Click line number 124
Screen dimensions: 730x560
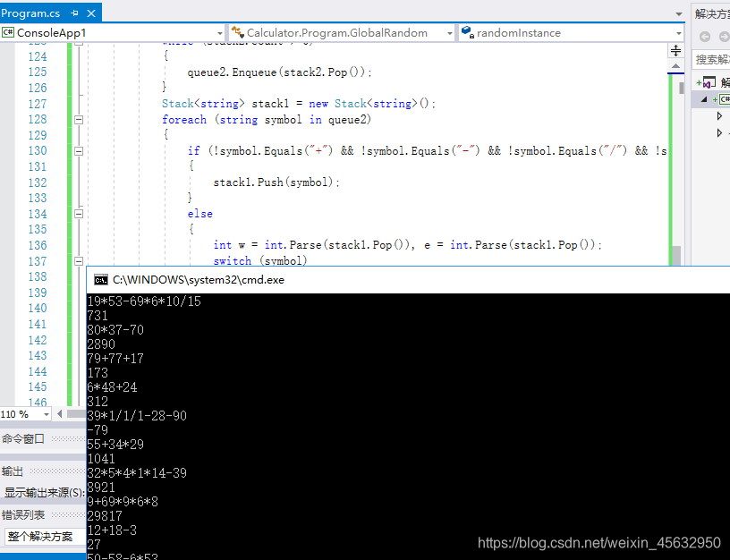coord(38,56)
